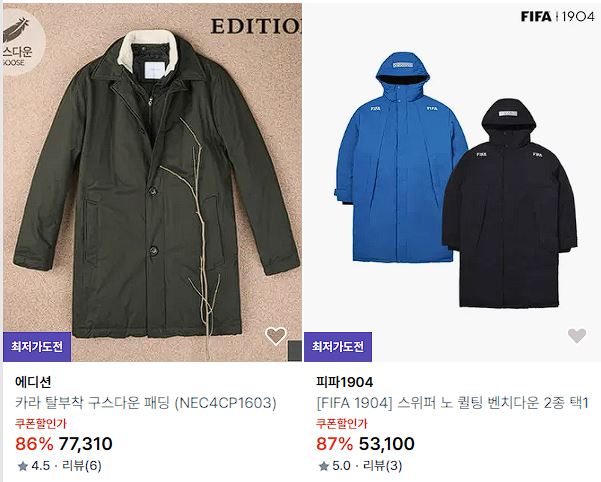The width and height of the screenshot is (601, 482).
Task: Add the 에디션 coat to wishlist via the heart icon
Action: tap(276, 336)
